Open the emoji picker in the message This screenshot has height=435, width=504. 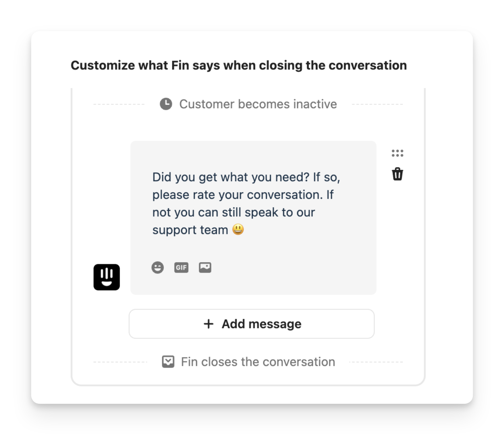(x=158, y=267)
